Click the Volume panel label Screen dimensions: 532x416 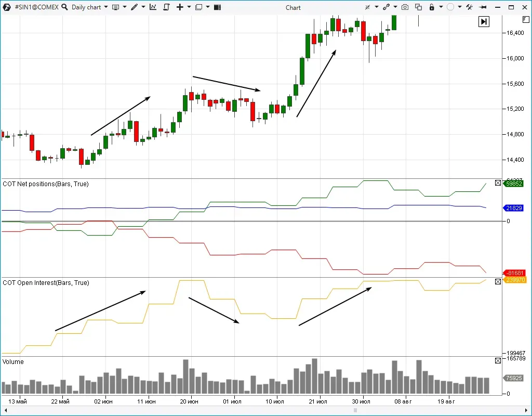coord(13,362)
